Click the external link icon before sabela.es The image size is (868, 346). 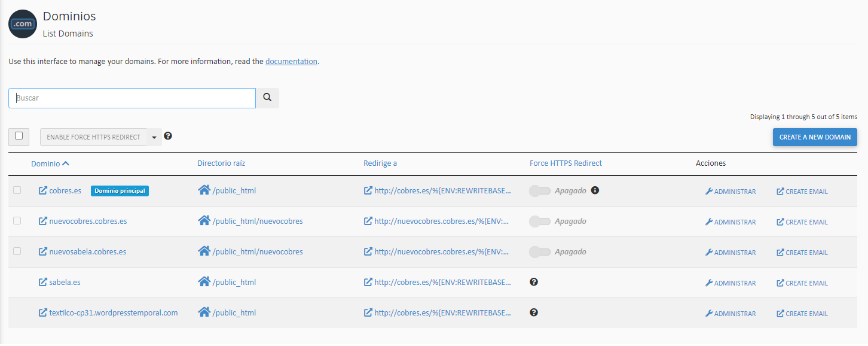(43, 282)
